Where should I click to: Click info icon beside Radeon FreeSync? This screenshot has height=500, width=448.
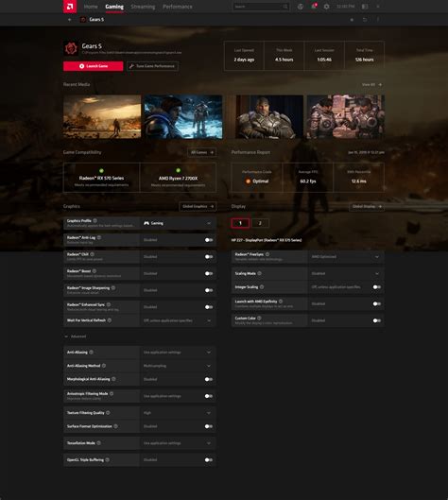coord(267,254)
